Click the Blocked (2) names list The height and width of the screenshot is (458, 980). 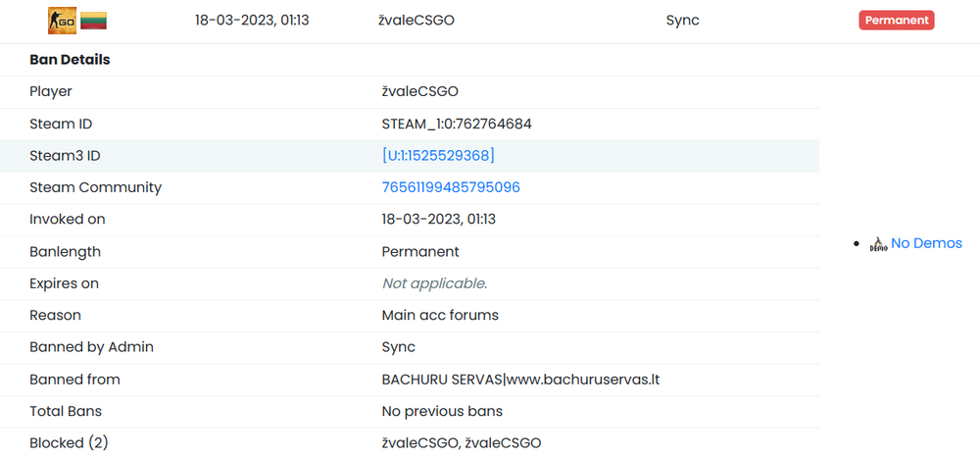[x=461, y=442]
